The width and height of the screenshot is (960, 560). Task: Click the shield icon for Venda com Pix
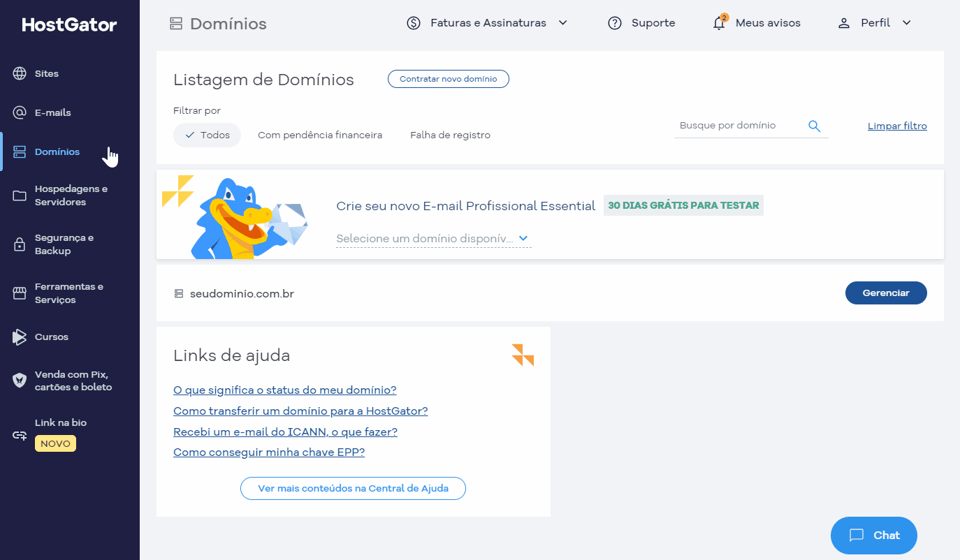pyautogui.click(x=20, y=381)
